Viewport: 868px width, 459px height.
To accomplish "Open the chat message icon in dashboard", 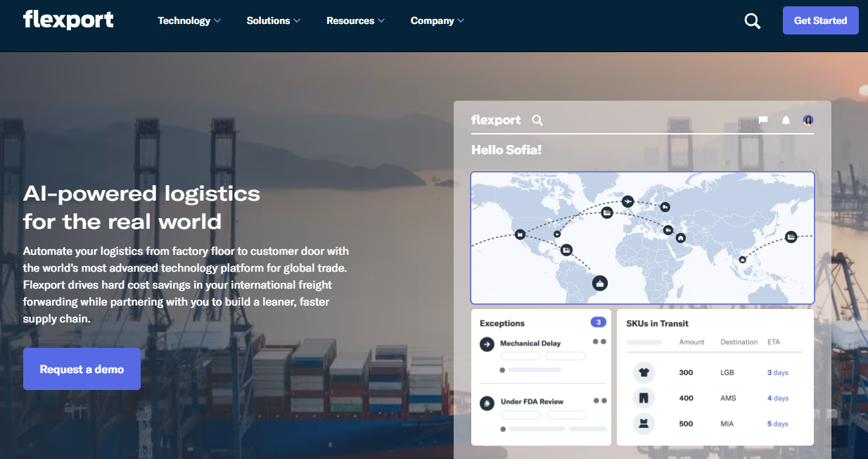I will pyautogui.click(x=763, y=120).
